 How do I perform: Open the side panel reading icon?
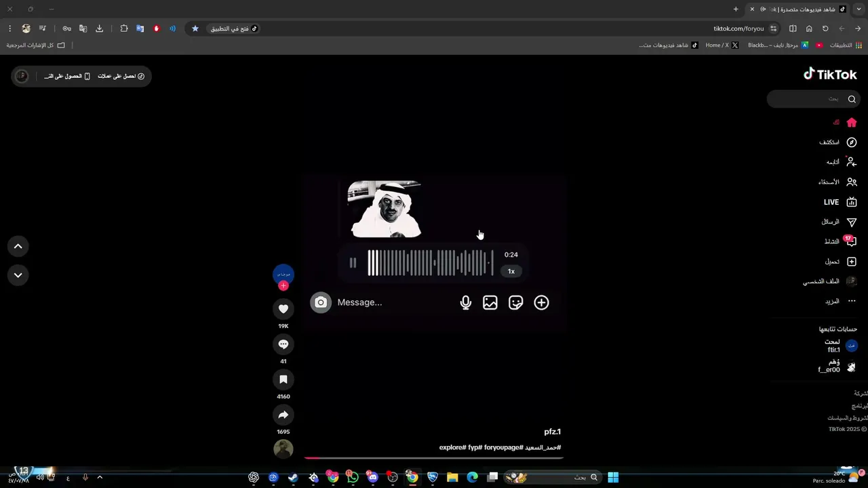tap(793, 28)
